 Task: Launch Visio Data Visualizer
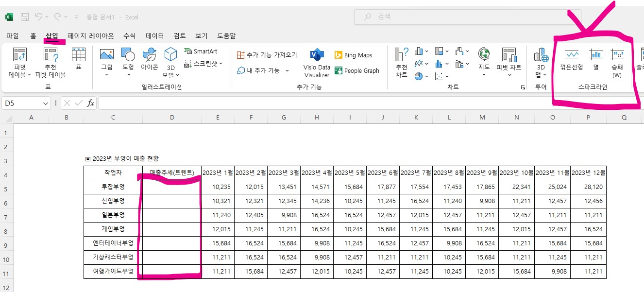[317, 61]
